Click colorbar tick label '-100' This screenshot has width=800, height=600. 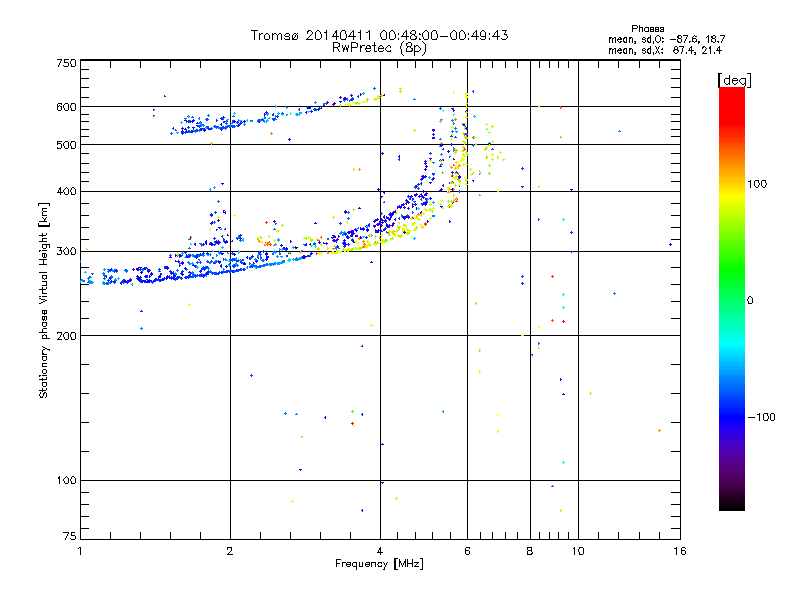[761, 417]
